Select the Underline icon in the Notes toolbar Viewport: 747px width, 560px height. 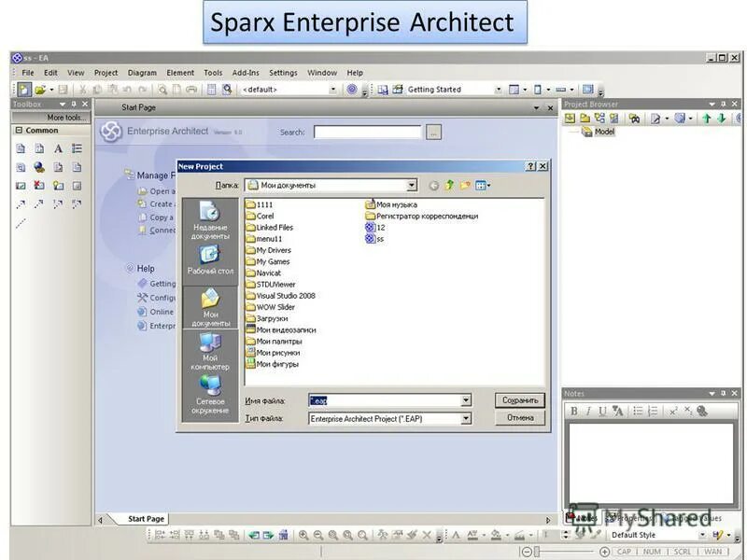tap(602, 411)
